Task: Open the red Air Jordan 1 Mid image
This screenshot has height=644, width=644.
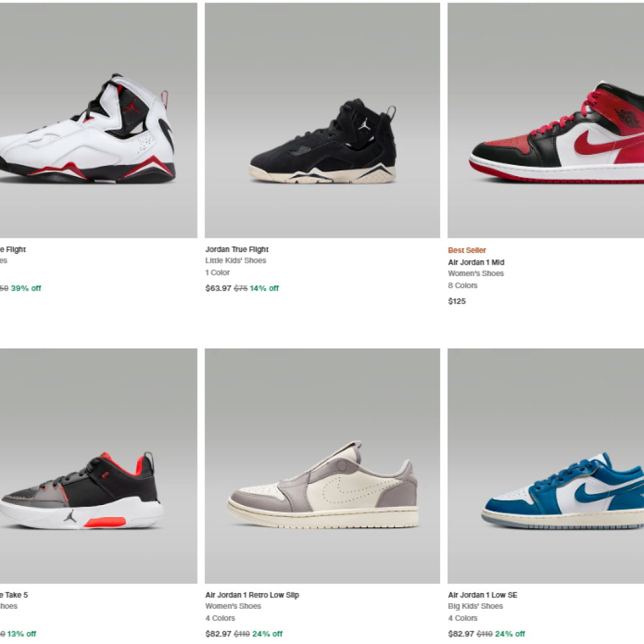Action: click(x=546, y=120)
